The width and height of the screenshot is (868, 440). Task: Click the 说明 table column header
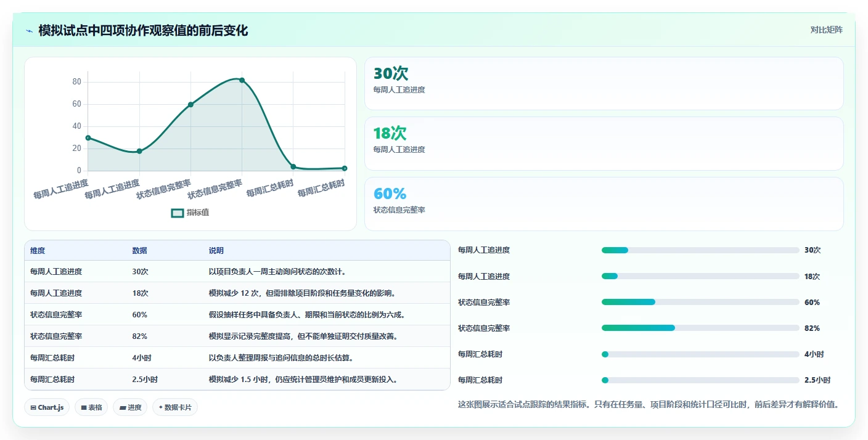(216, 251)
